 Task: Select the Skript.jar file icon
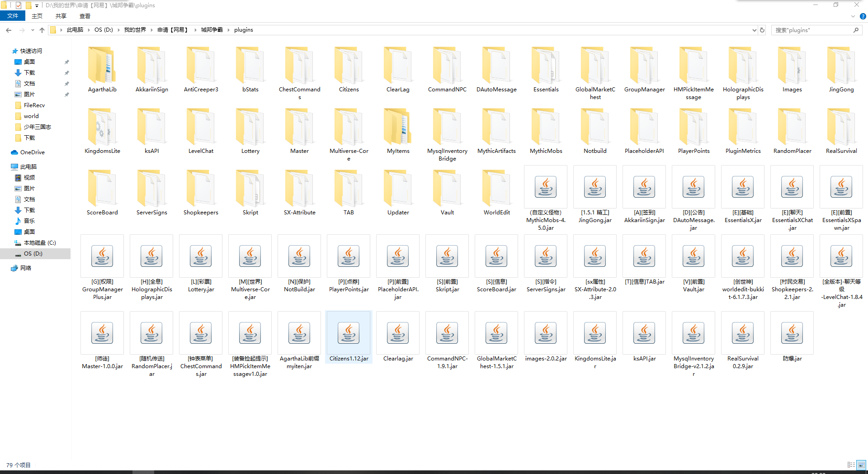(x=447, y=256)
